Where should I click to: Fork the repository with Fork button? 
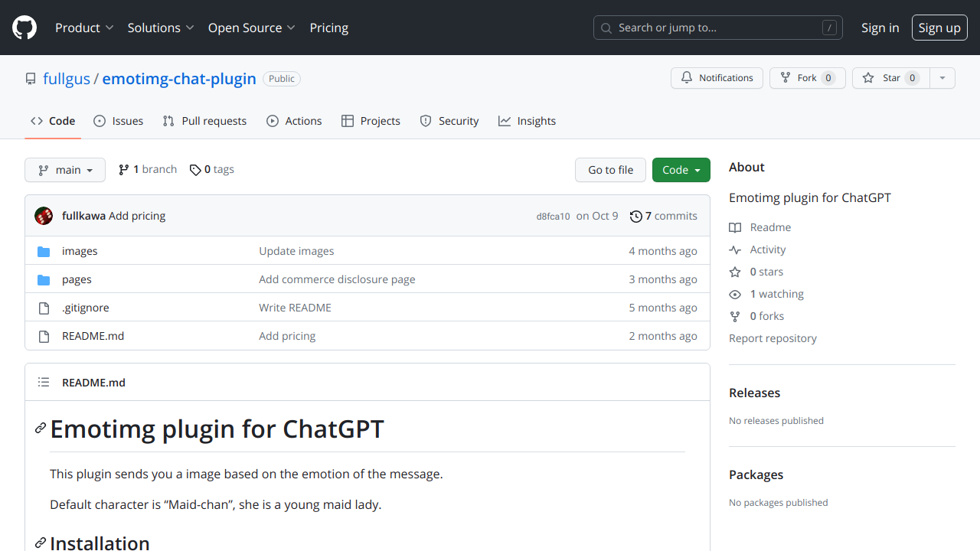point(807,78)
